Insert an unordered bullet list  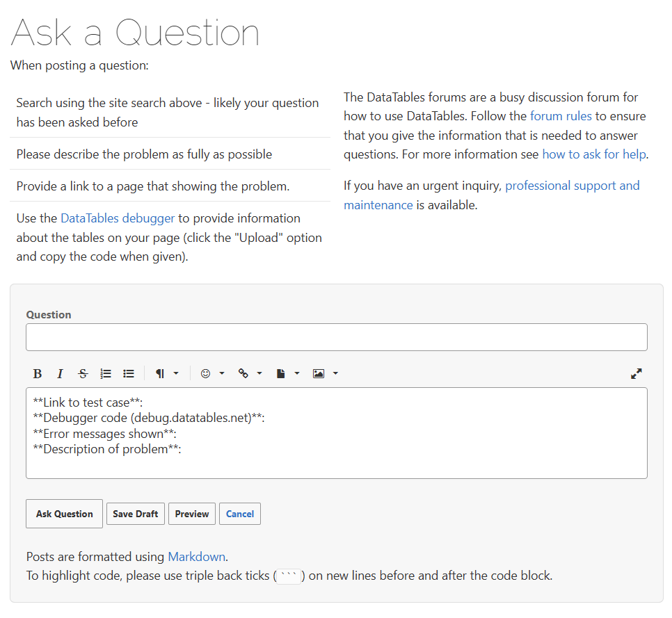(x=129, y=374)
